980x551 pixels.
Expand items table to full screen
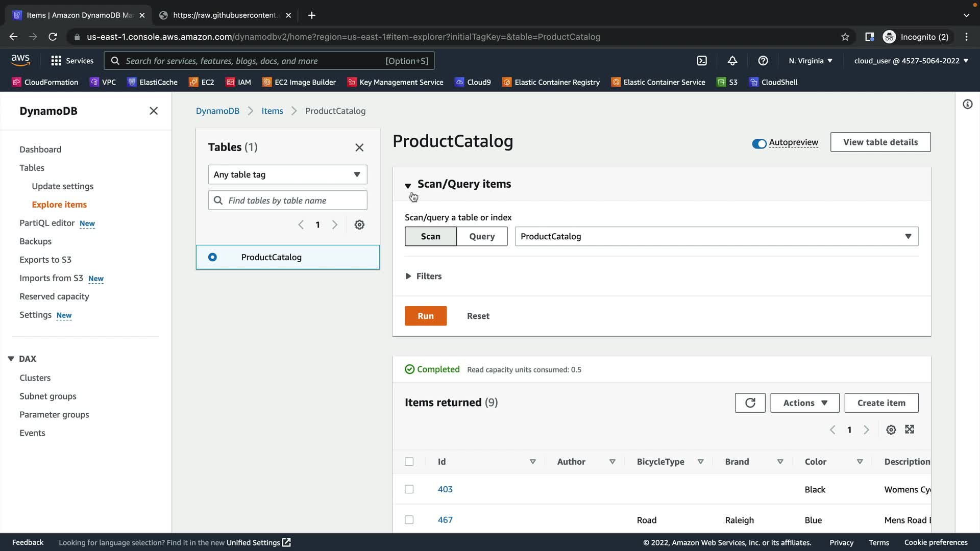point(910,430)
